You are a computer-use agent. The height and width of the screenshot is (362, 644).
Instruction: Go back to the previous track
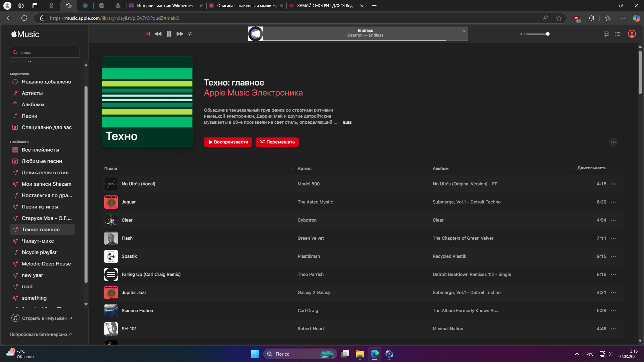click(x=158, y=34)
